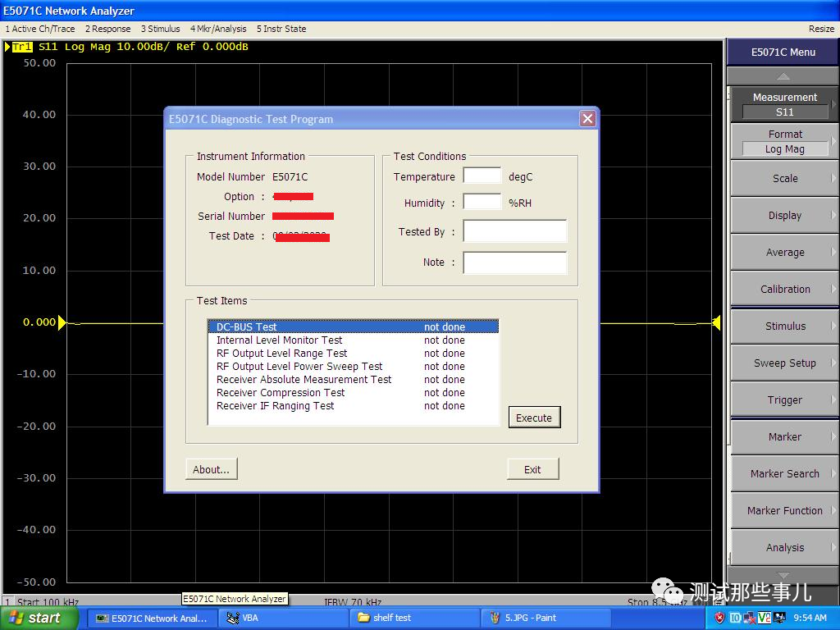Open the Windows start menu

tap(39, 618)
